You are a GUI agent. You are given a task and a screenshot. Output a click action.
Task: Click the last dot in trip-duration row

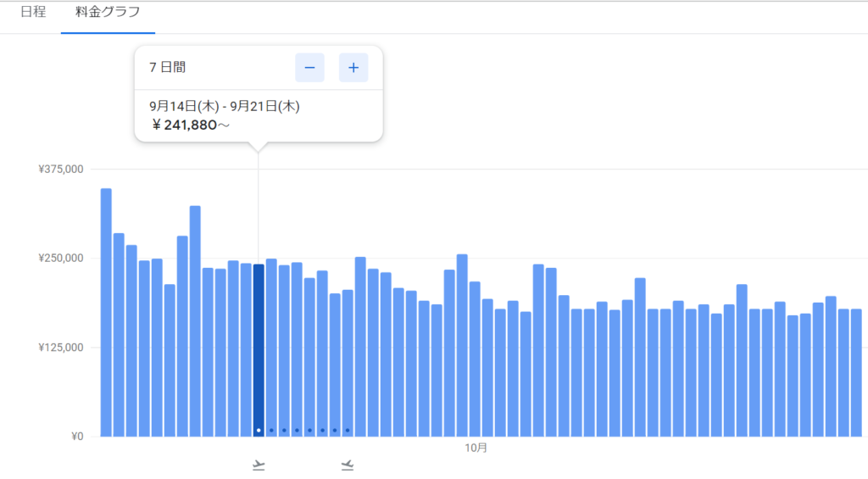click(x=348, y=430)
